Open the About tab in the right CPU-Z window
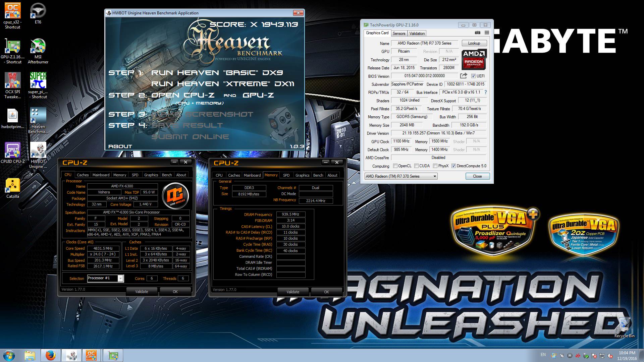Image resolution: width=644 pixels, height=362 pixels. pyautogui.click(x=332, y=175)
